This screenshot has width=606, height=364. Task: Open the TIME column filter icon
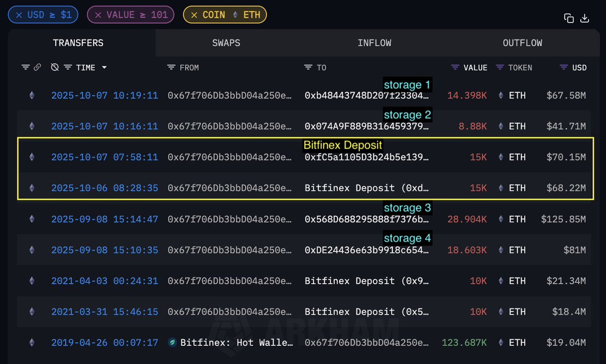68,67
